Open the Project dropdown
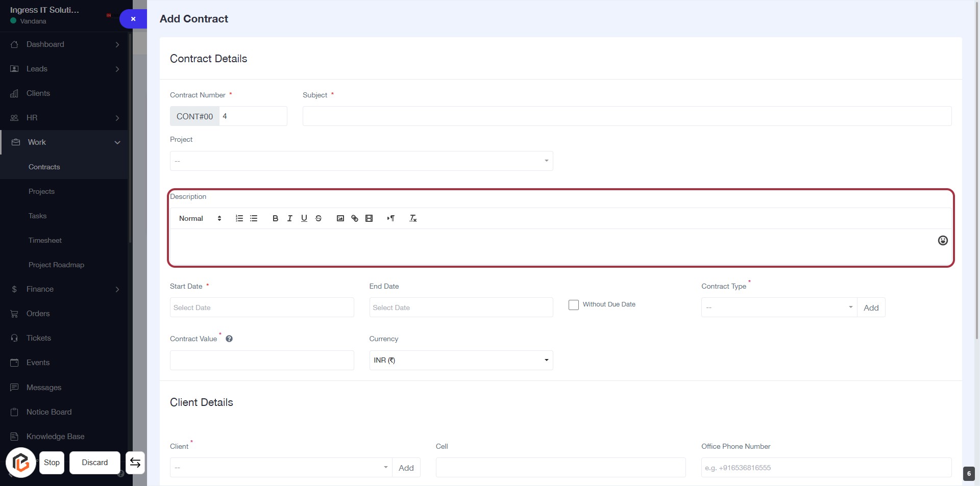 [x=361, y=161]
